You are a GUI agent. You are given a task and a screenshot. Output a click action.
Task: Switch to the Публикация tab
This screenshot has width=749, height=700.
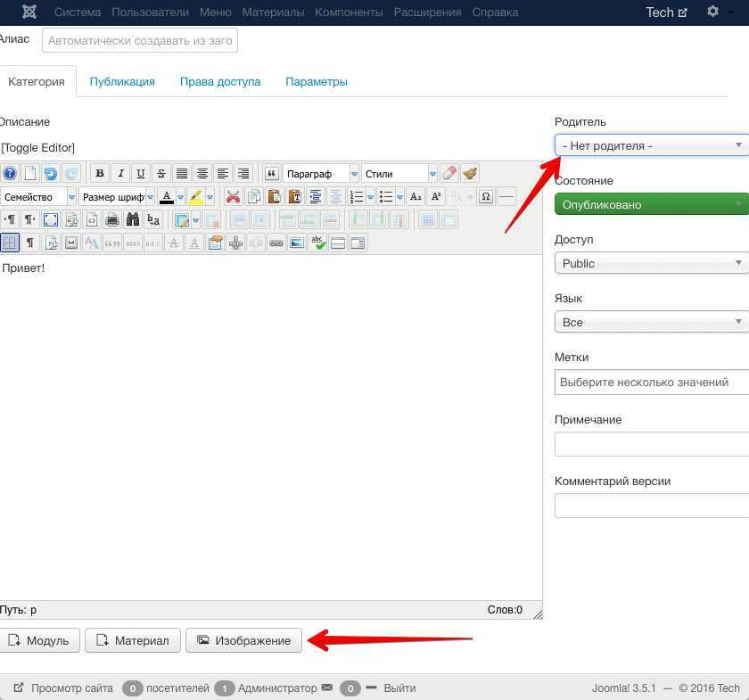(x=122, y=81)
